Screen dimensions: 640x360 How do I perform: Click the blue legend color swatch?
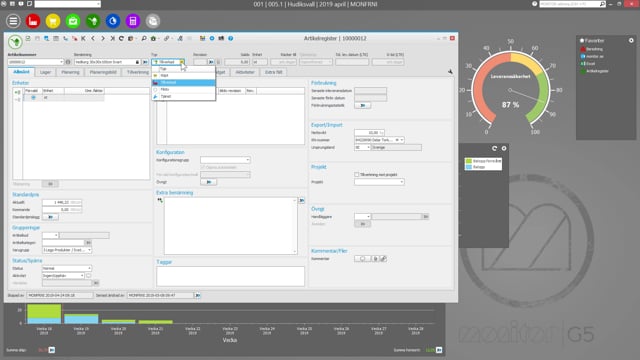click(x=469, y=167)
